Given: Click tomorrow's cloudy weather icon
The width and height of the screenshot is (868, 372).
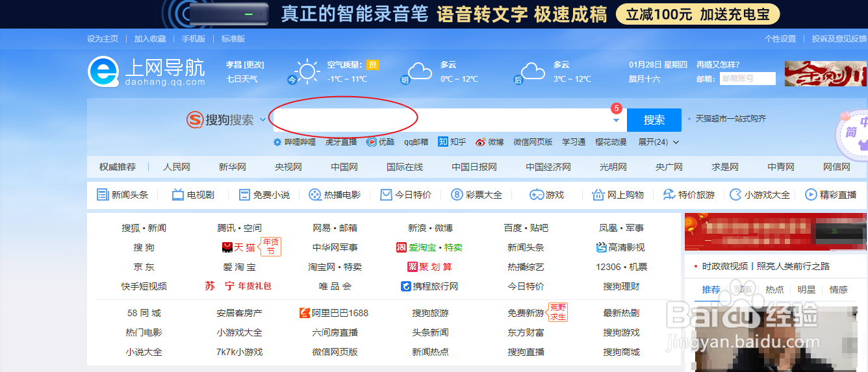Looking at the screenshot, I should pos(420,71).
